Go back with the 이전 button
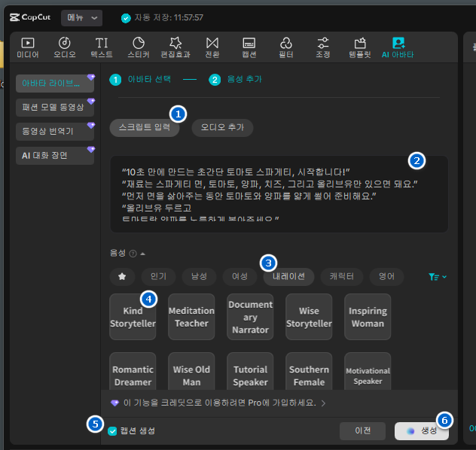This screenshot has height=450, width=476. click(363, 431)
